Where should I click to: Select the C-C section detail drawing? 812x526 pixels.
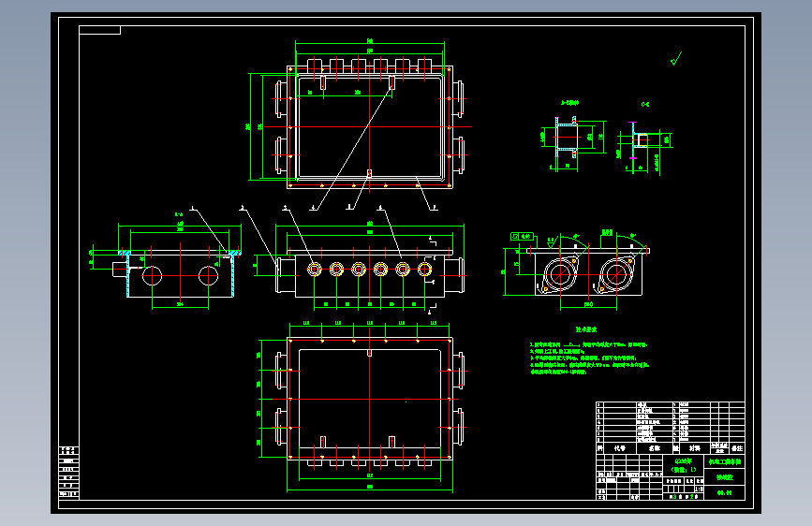[x=644, y=148]
